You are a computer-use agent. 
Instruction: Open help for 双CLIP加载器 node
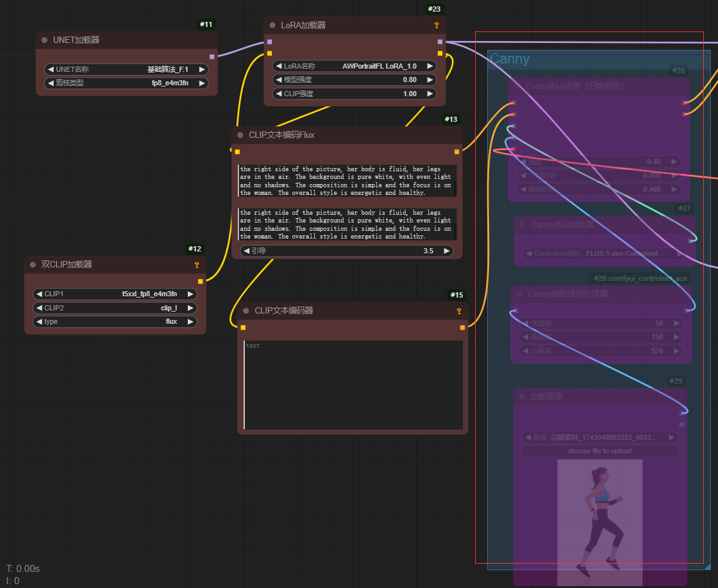pos(196,265)
